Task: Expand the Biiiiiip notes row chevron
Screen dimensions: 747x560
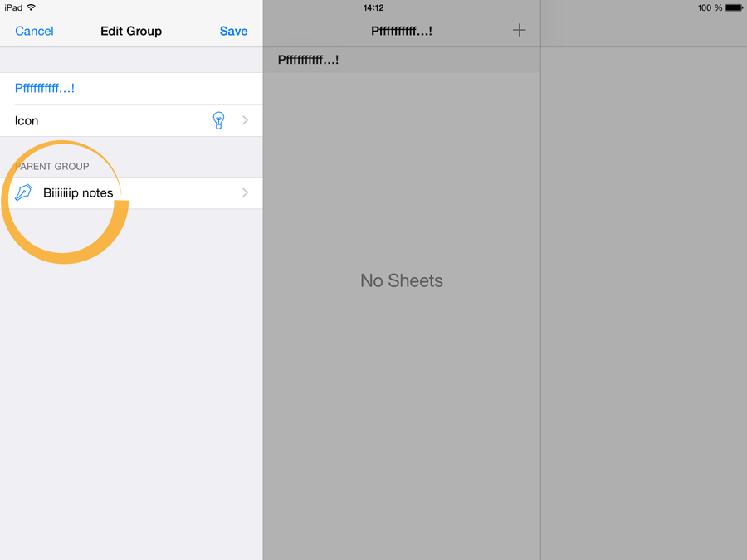Action: coord(245,192)
